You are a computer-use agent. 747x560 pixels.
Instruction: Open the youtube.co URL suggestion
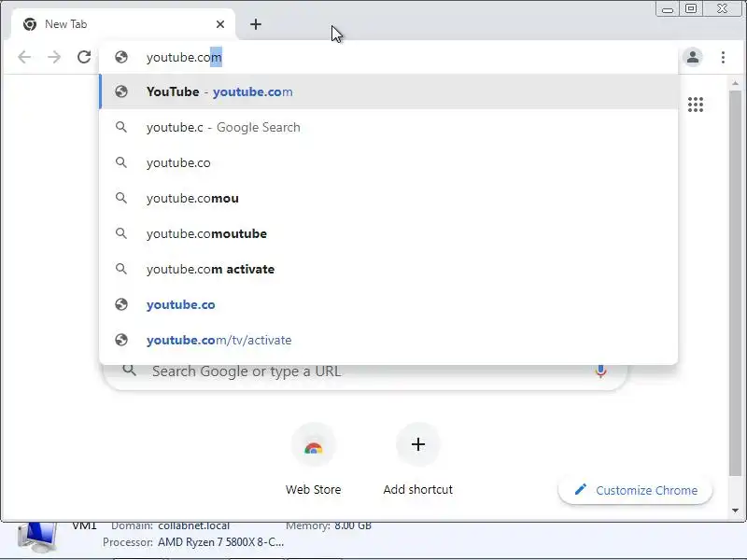[x=388, y=304]
